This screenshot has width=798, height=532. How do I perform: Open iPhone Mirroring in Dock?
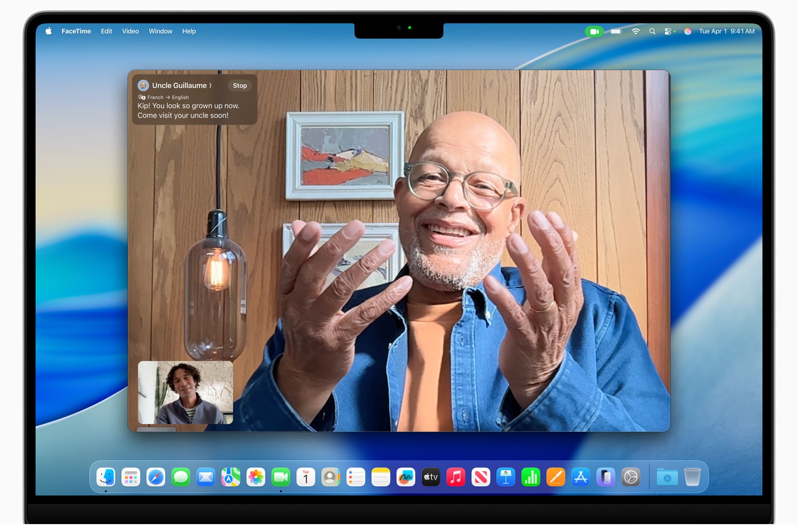[606, 477]
